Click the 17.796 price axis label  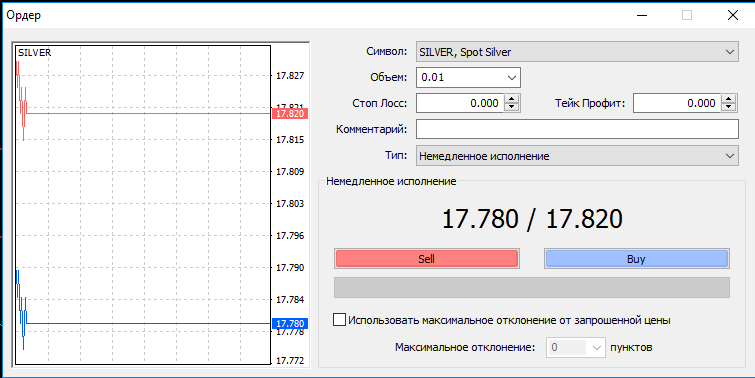(x=290, y=235)
